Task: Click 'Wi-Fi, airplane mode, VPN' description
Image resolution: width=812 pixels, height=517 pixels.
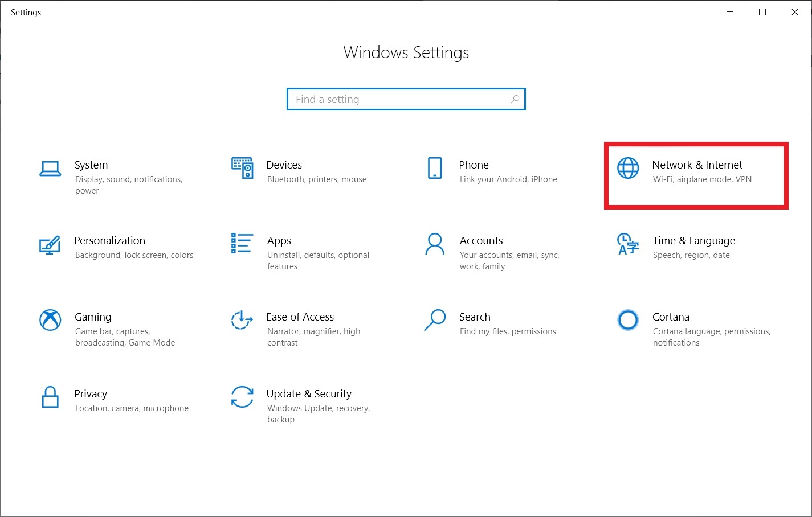Action: click(702, 179)
